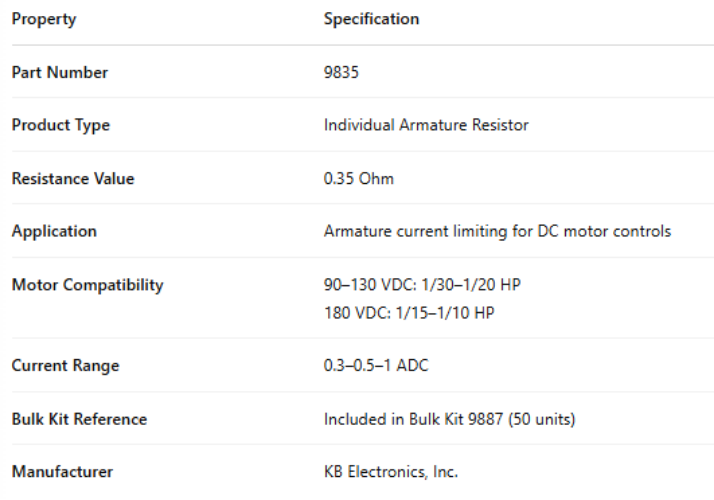Select the Manufacturer row label

tap(62, 471)
